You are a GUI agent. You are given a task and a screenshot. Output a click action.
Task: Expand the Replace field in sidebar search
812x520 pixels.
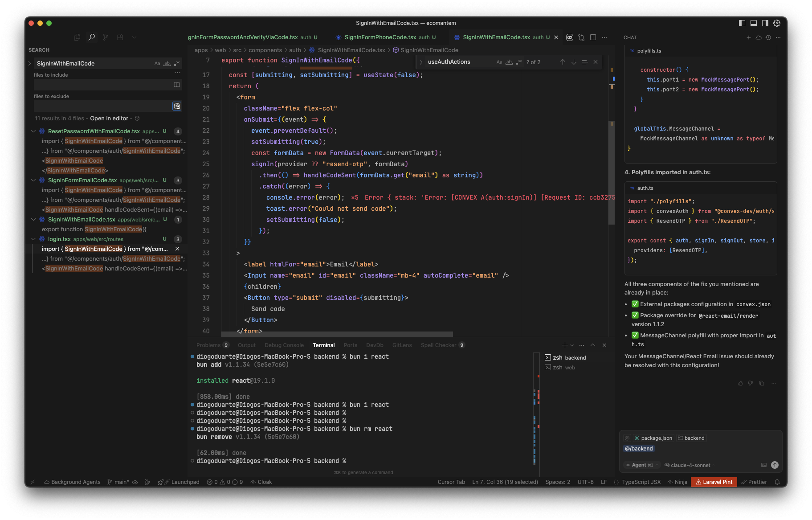point(30,63)
